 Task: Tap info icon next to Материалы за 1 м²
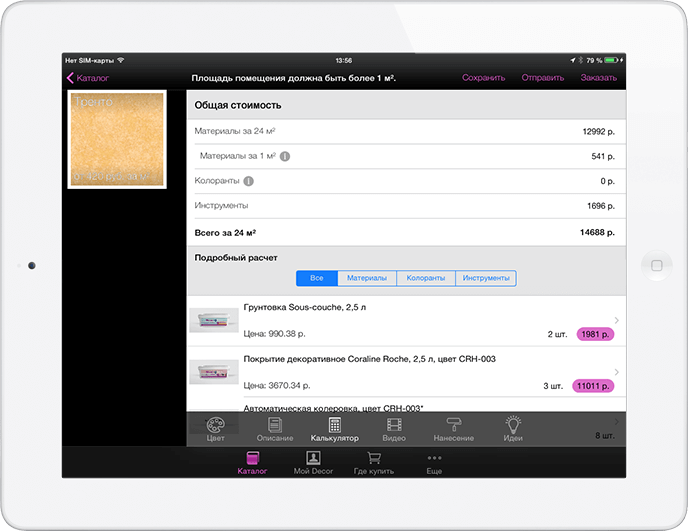285,156
